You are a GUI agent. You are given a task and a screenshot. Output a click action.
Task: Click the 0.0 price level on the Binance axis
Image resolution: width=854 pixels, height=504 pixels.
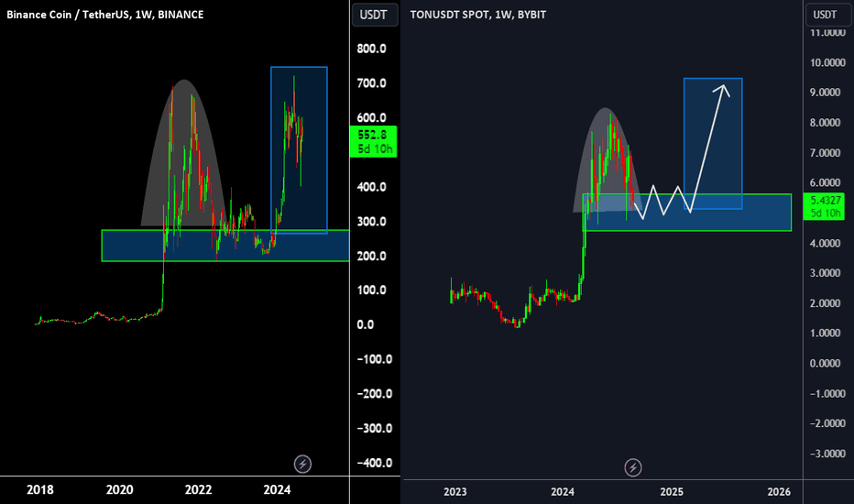point(366,324)
